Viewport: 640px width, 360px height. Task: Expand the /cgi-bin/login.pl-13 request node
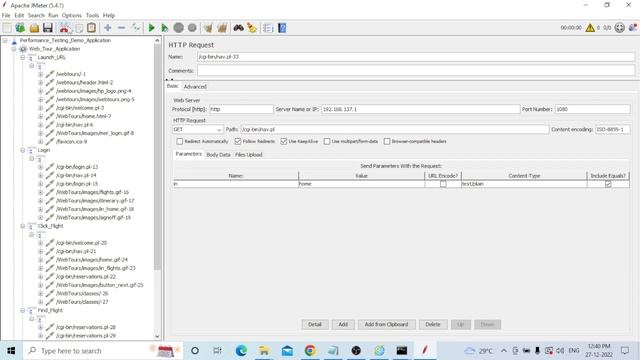[40, 167]
